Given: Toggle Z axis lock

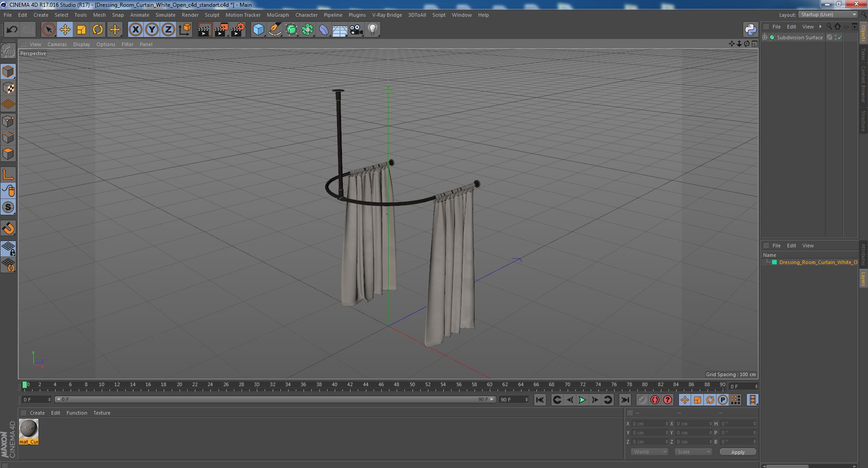Looking at the screenshot, I should [x=168, y=30].
